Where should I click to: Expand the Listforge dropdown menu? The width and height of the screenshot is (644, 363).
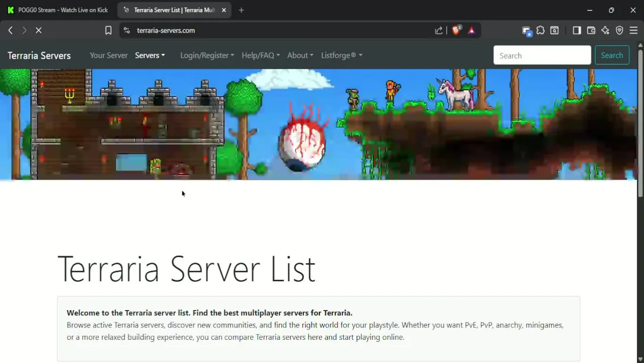pyautogui.click(x=342, y=55)
